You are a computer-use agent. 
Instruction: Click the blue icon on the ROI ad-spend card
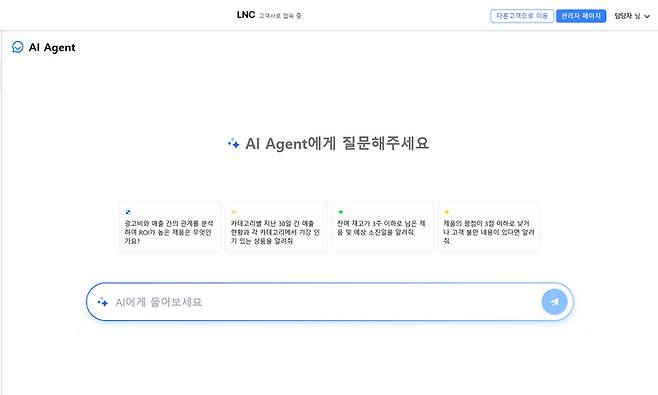pos(128,212)
